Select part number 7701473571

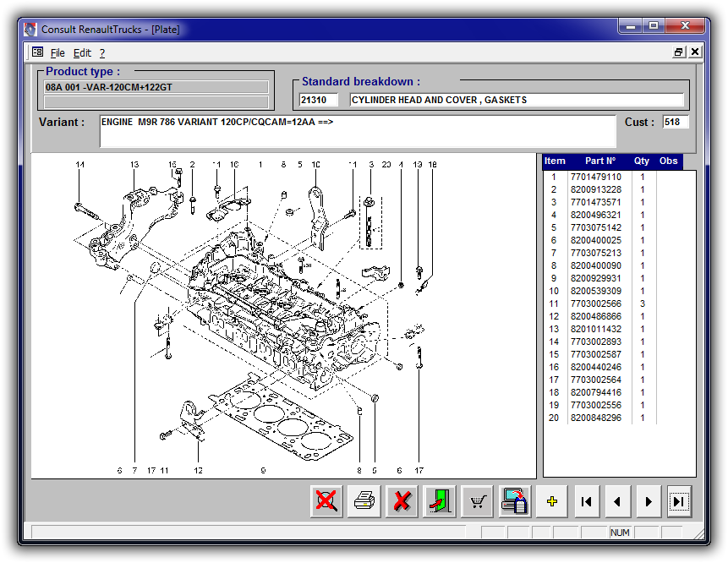(x=596, y=202)
